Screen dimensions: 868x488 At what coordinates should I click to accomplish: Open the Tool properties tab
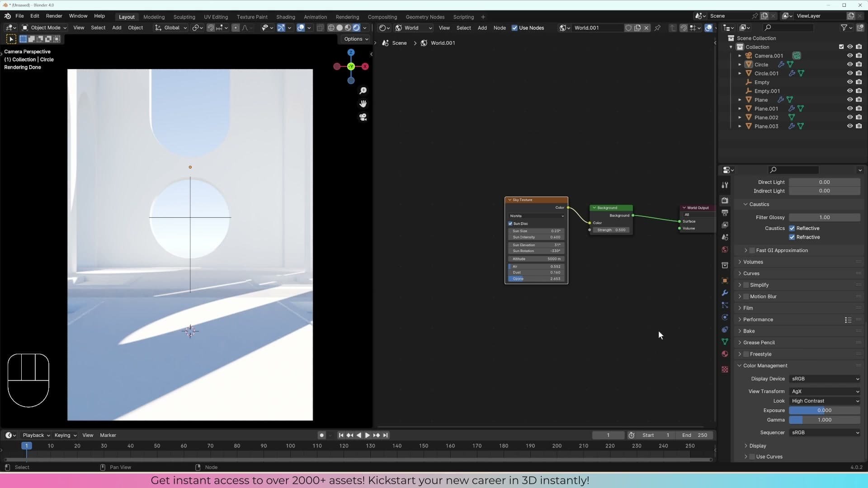click(725, 185)
